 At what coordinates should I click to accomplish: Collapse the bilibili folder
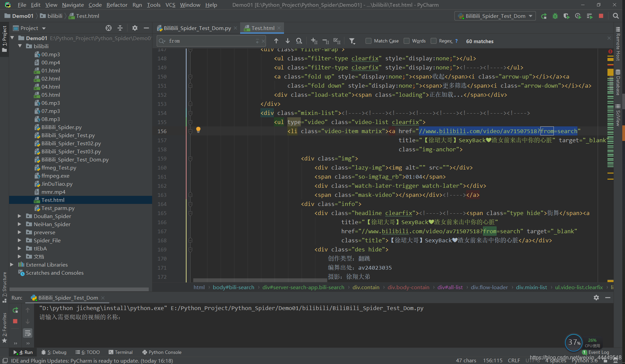coord(20,46)
